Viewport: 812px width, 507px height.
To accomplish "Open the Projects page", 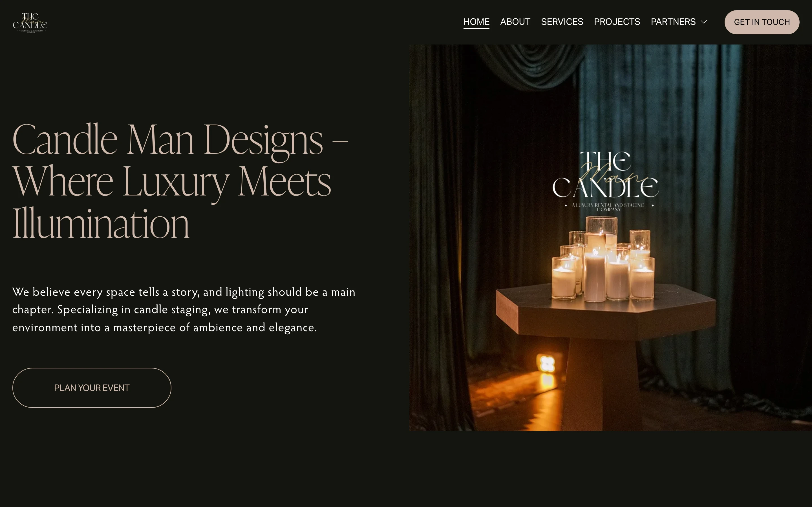I will (x=617, y=22).
